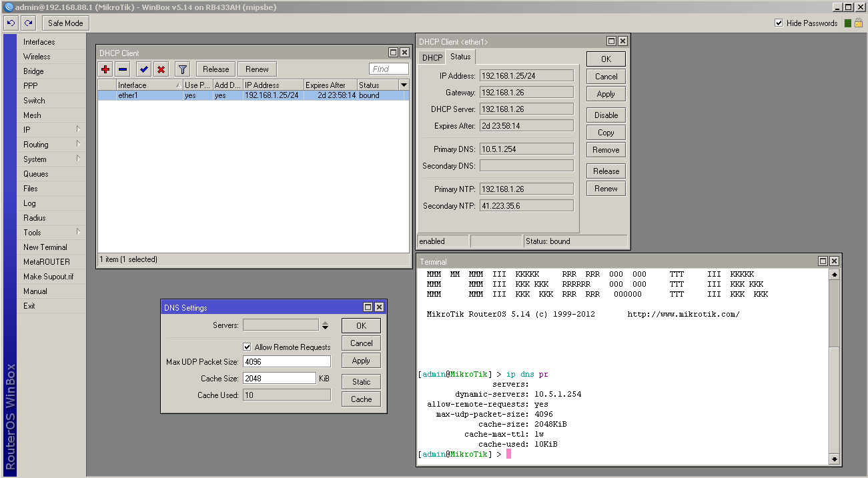Screen dimensions: 868x478
Task: Open a New Terminal
Action: [51, 247]
